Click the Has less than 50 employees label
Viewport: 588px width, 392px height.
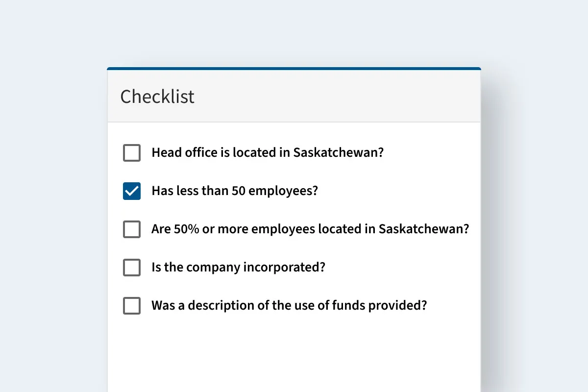234,191
